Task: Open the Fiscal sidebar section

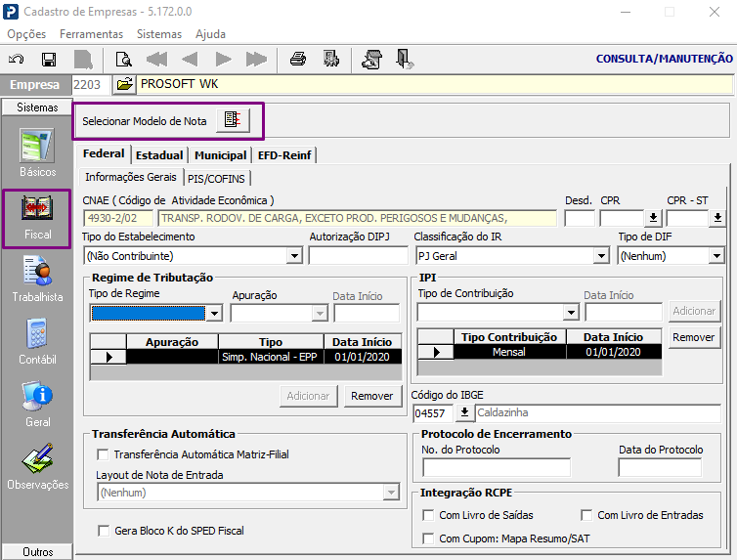Action: (37, 219)
